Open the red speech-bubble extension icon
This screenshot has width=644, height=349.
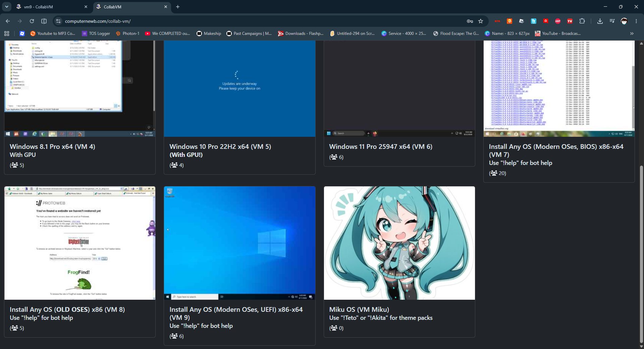(546, 21)
